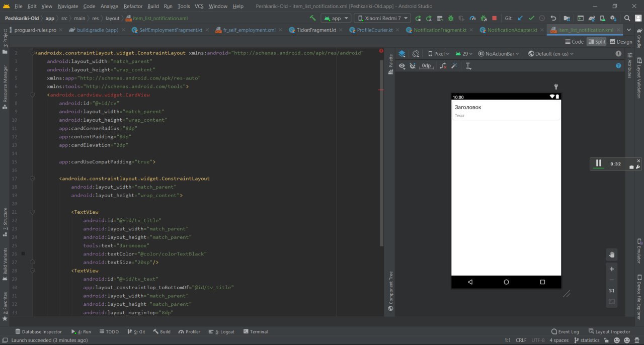Set default margin 0dp field
Screen dimensions: 644x345
coord(426,66)
